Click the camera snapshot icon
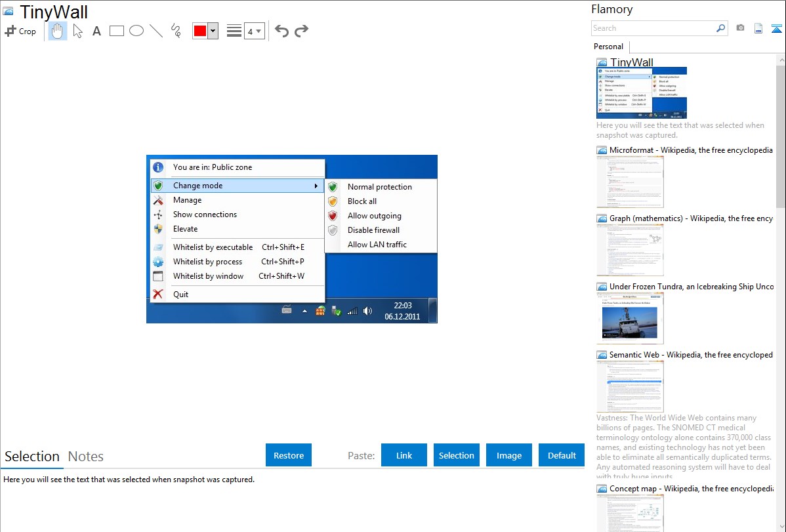 point(740,28)
